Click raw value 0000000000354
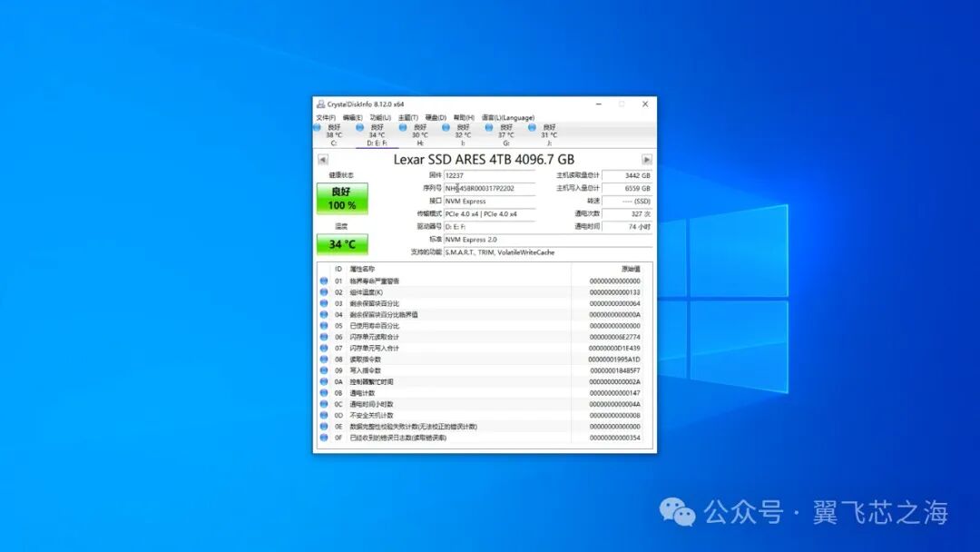The width and height of the screenshot is (980, 552). tap(614, 438)
